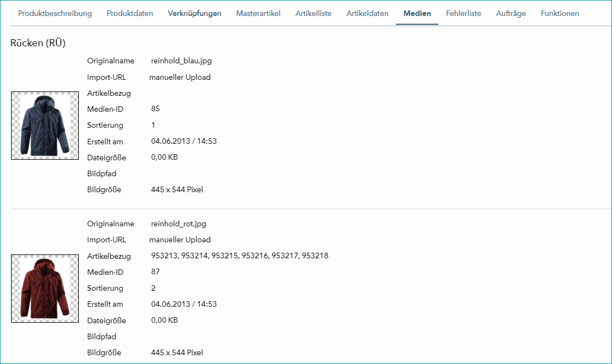Click Sortierung value 2 of red jacket

tap(153, 288)
